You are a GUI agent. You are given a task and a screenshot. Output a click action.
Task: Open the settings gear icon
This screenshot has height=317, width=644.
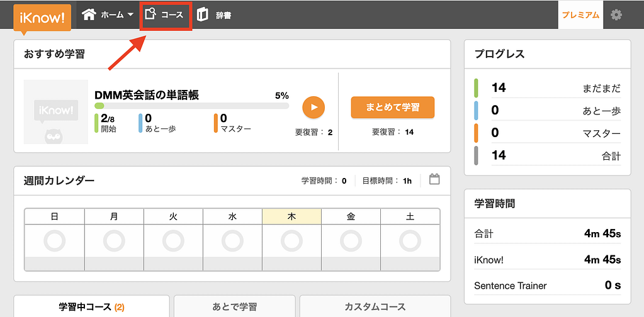coord(616,14)
